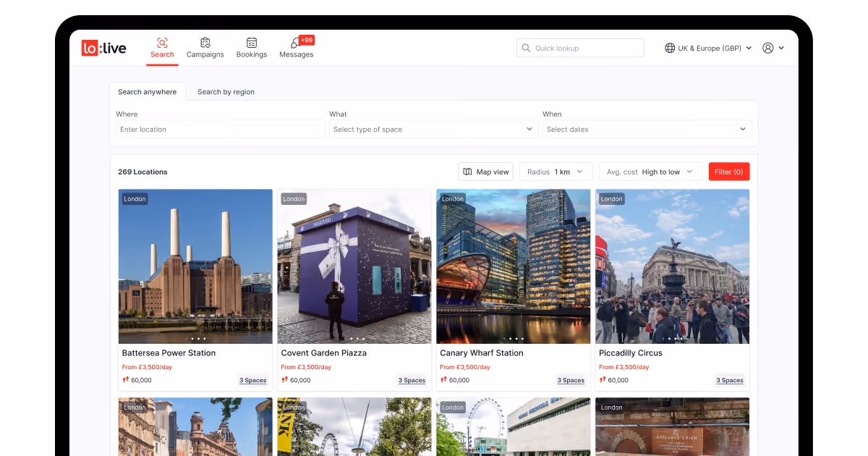Click the image carousel dots on Canary Wharf photo

click(514, 339)
